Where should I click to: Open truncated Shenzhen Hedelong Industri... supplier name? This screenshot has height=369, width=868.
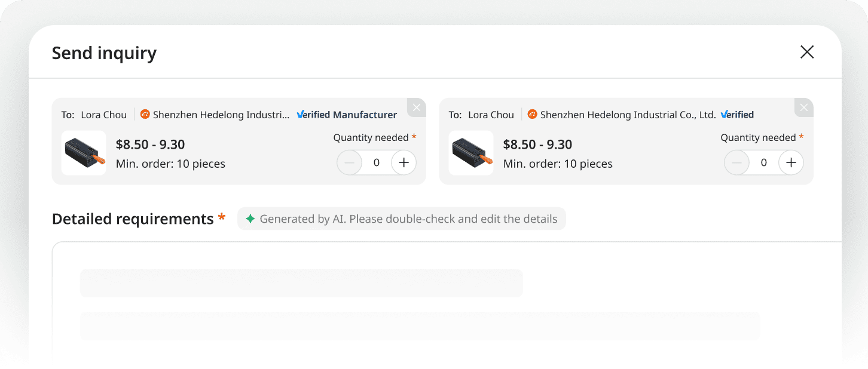click(221, 115)
